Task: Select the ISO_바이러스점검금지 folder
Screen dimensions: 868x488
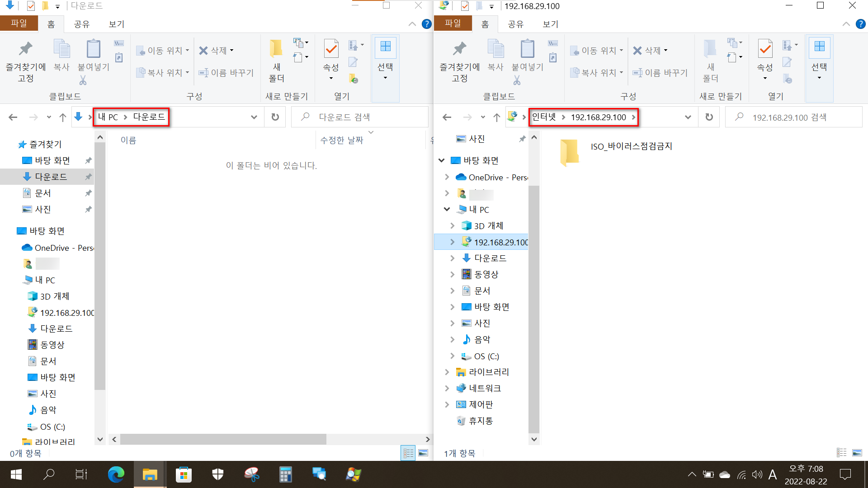Action: [631, 146]
